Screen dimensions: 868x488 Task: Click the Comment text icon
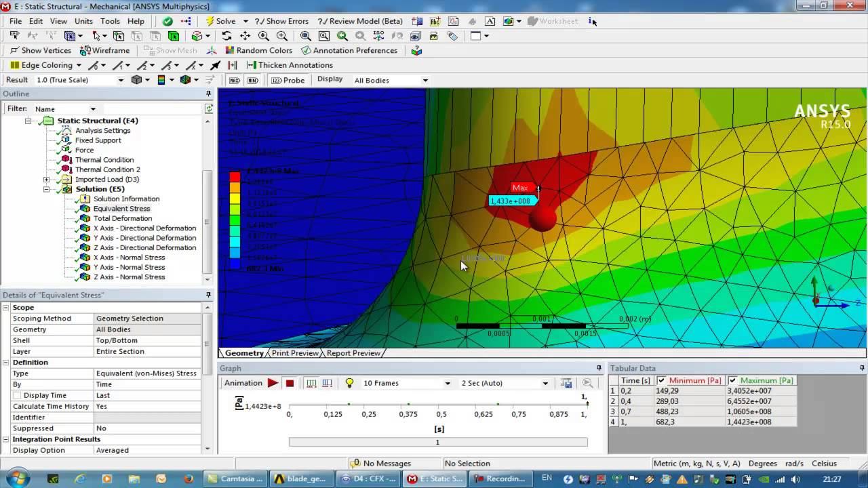click(490, 21)
